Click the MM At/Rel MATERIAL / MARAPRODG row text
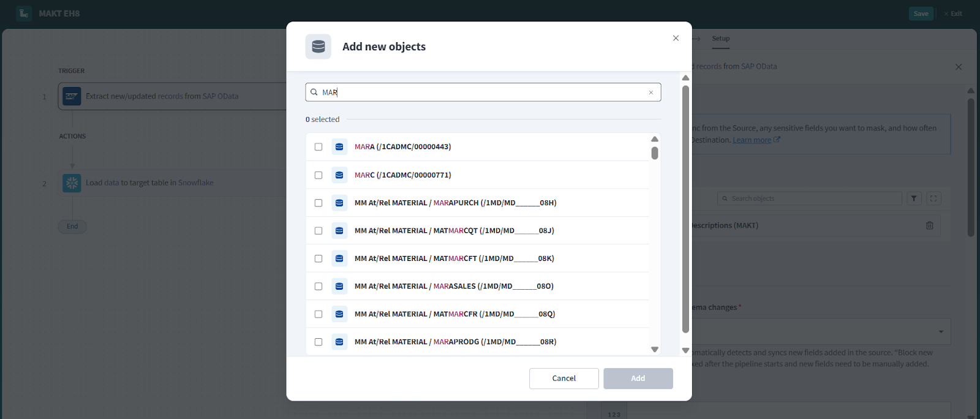 (456, 342)
